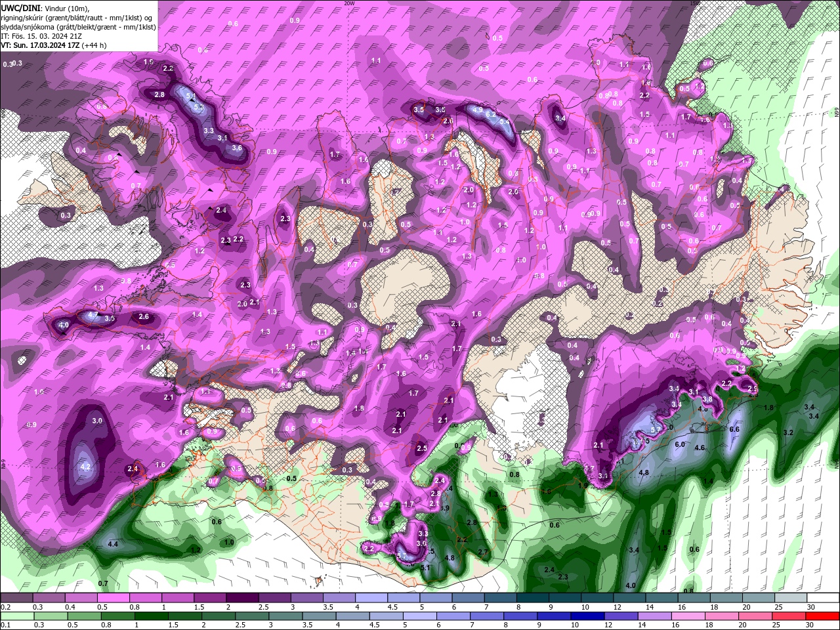This screenshot has width=840, height=630.
Task: Click the white swatch labeled 30 in snow legend
Action: point(824,597)
